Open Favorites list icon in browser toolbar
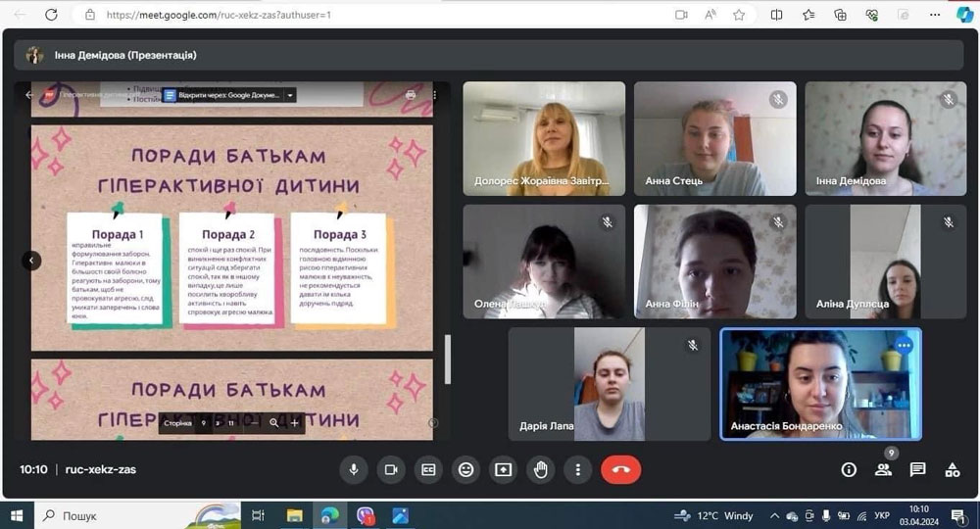 tap(808, 15)
